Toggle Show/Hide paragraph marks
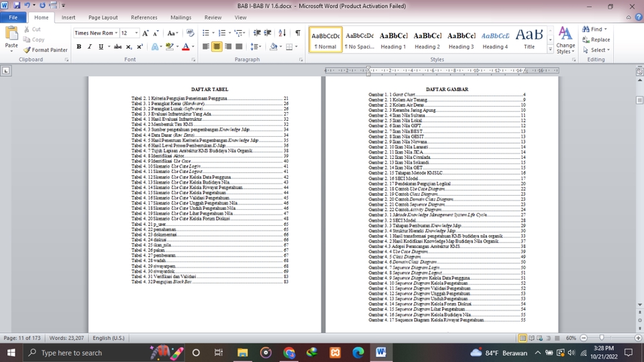 coord(298,34)
